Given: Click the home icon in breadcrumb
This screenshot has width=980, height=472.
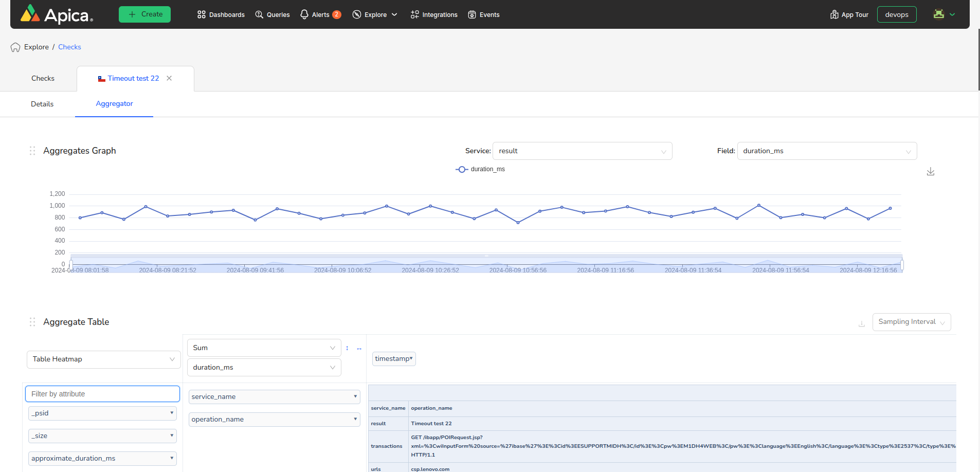Looking at the screenshot, I should coord(15,47).
